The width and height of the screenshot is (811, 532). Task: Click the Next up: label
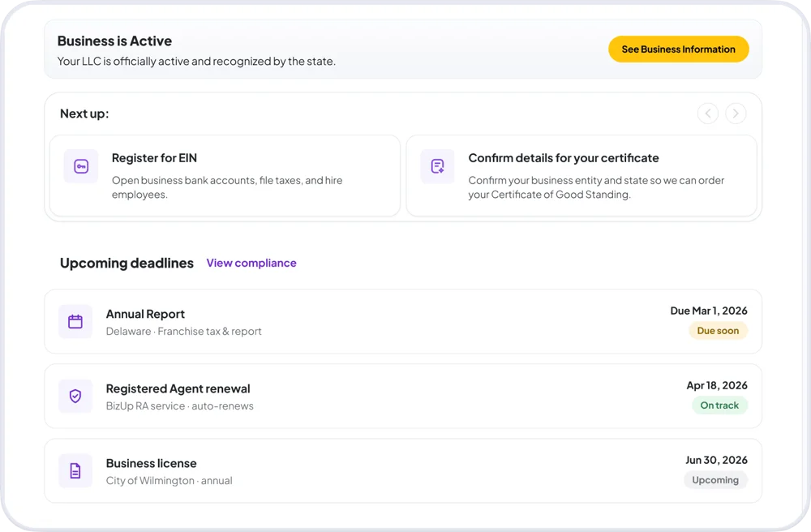tap(84, 114)
